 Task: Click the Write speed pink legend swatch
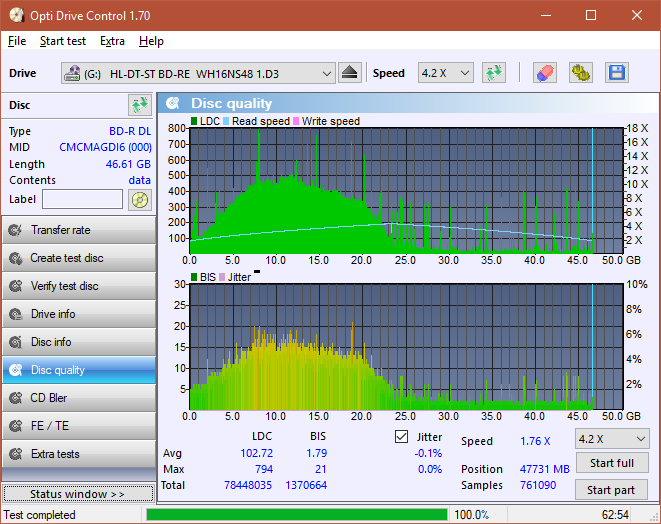(x=296, y=121)
